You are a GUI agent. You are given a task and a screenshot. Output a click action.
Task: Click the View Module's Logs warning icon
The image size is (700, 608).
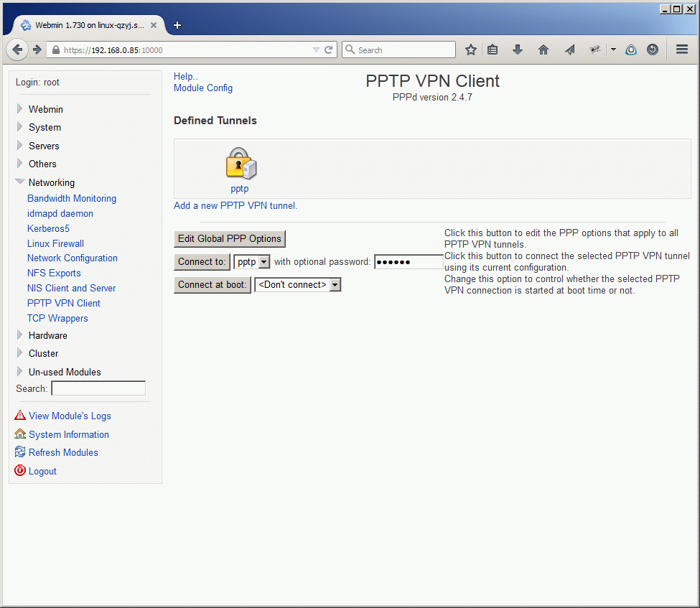pyautogui.click(x=20, y=416)
